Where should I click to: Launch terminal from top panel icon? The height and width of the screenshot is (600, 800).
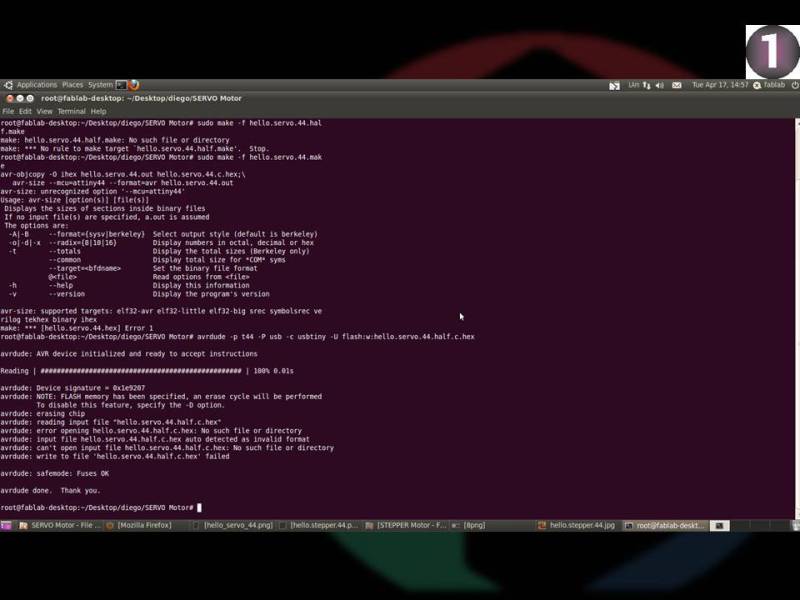[x=121, y=85]
